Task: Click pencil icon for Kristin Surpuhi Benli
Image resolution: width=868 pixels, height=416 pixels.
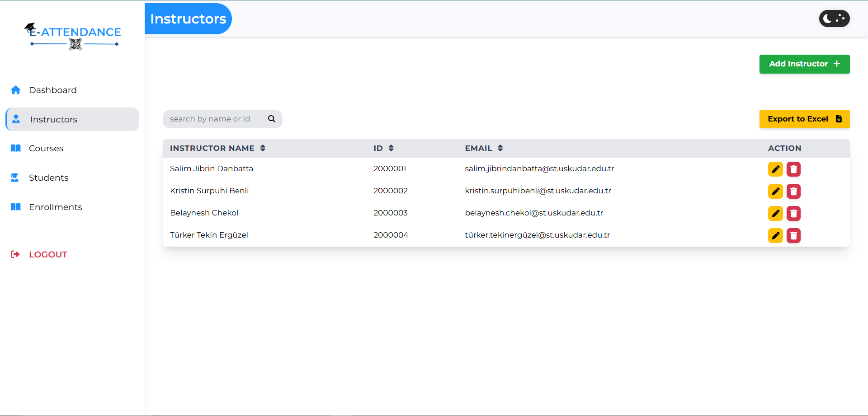Action: pos(775,192)
